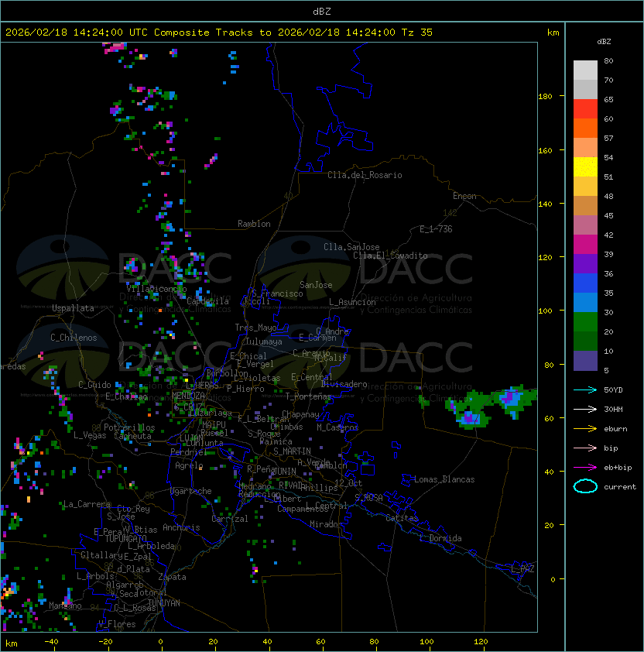Pick the red swatch between 60 and 65
Viewport: 644px width, 652px height.
[585, 109]
